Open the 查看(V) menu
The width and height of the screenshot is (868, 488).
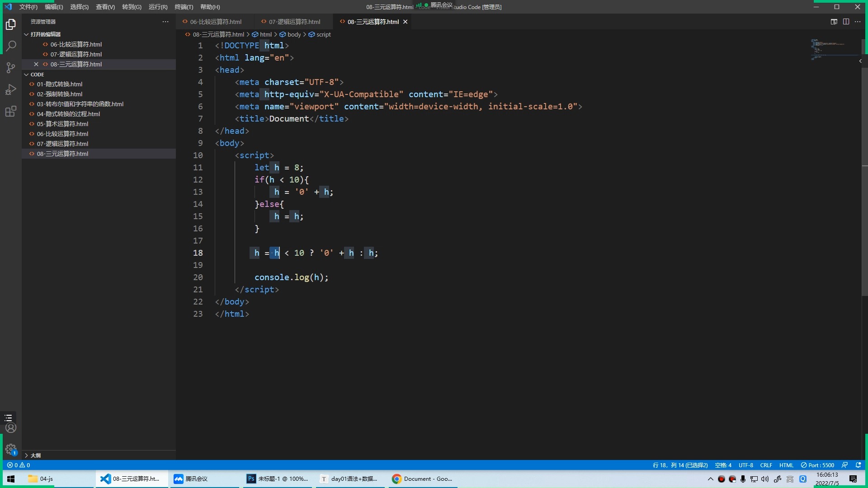pyautogui.click(x=105, y=7)
